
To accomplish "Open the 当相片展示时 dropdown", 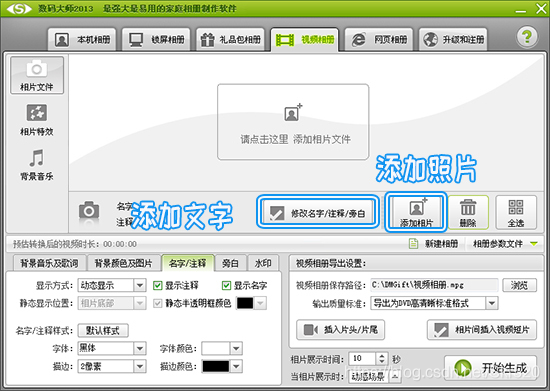I will 395,377.
